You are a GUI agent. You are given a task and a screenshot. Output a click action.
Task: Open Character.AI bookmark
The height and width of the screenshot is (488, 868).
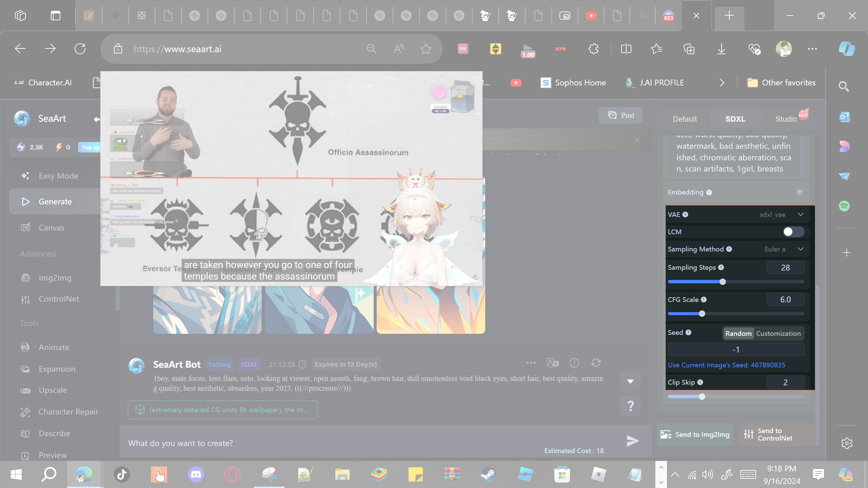pos(43,83)
